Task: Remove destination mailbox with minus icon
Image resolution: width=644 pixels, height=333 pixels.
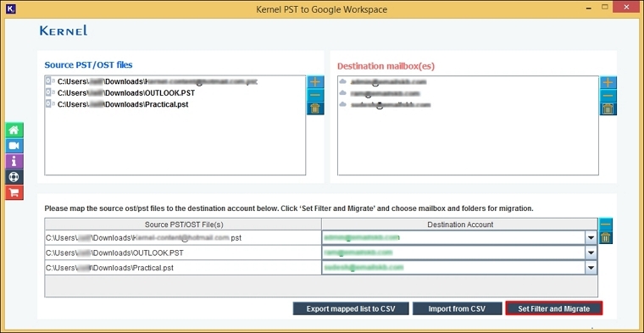Action: [608, 96]
